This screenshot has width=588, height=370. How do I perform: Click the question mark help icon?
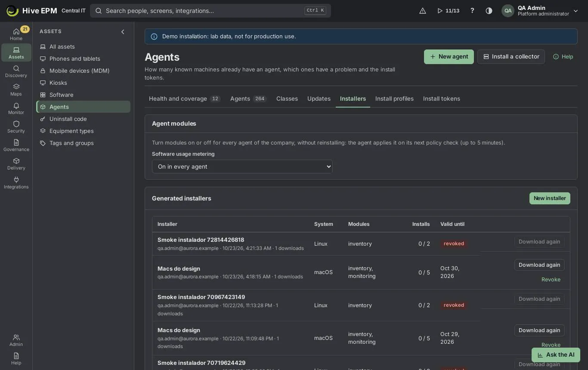(x=472, y=11)
